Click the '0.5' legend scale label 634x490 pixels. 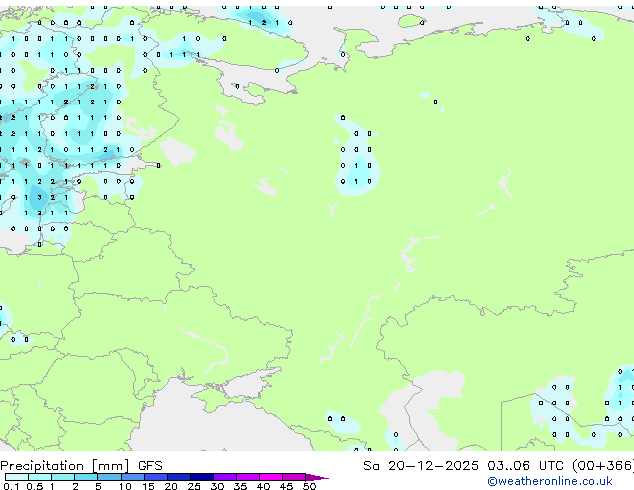click(35, 486)
